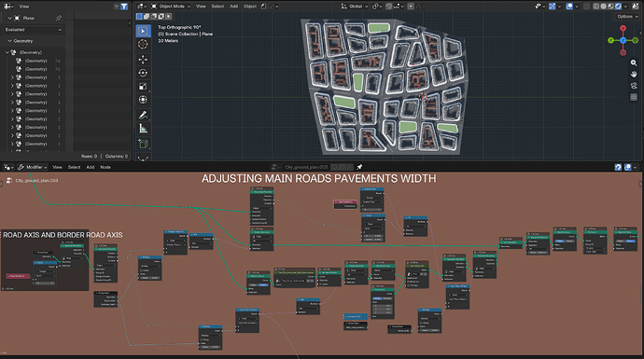Toggle selected-only filter in spreadsheet
This screenshot has height=359, width=644.
click(117, 7)
